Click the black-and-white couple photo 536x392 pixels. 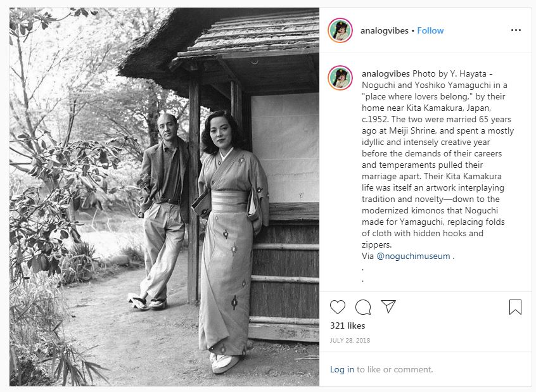tap(165, 197)
